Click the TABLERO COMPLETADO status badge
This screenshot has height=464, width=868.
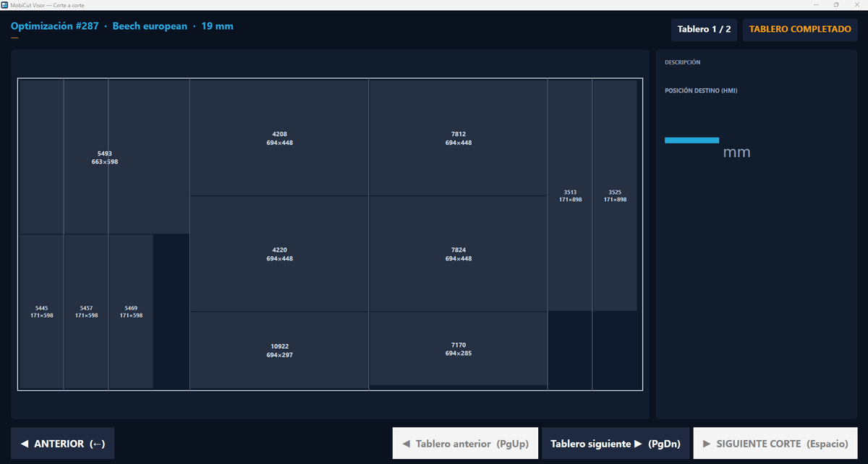coord(800,30)
